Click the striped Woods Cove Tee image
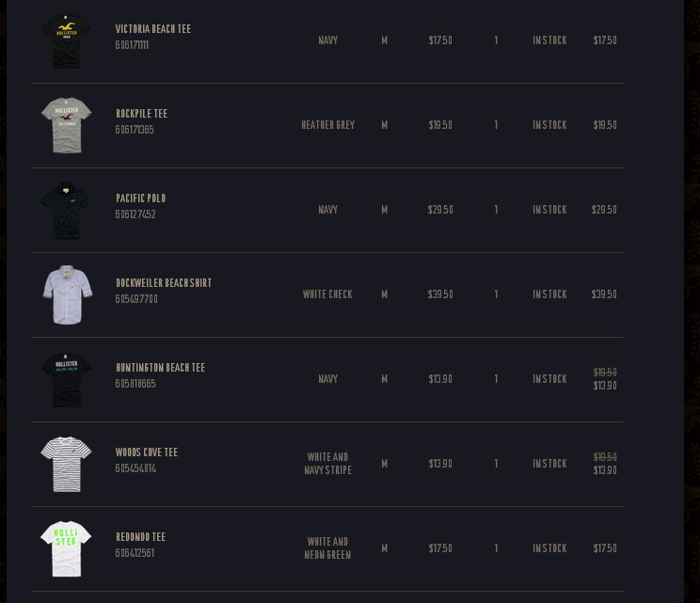Viewport: 700px width, 603px height. tap(66, 464)
